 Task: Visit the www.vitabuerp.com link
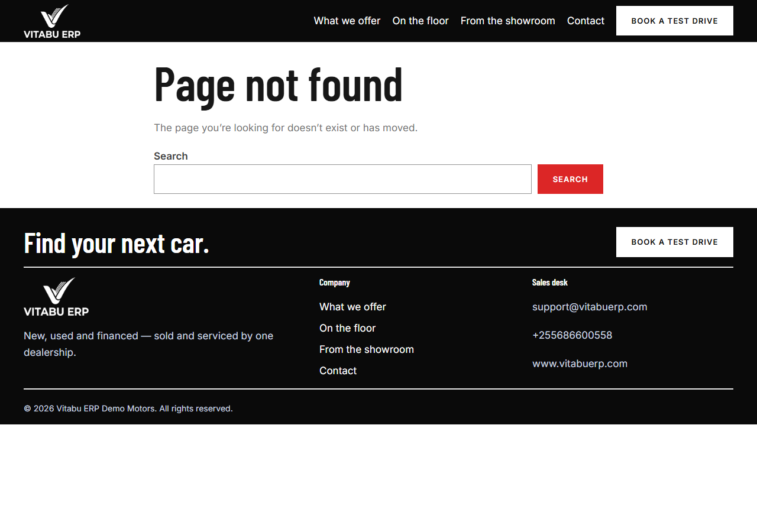[x=580, y=364]
